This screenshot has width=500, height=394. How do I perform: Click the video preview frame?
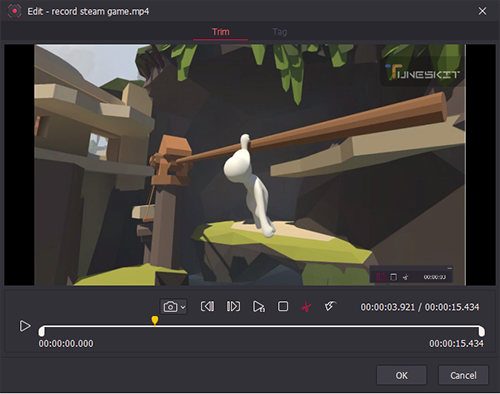250,165
